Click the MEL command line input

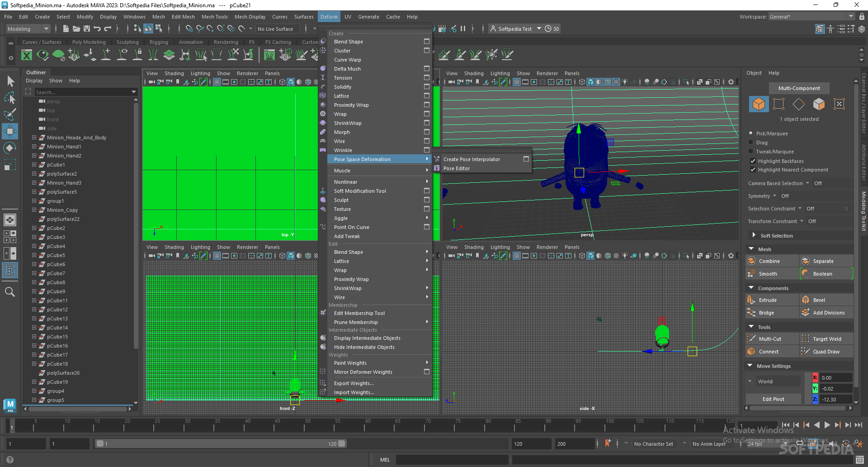(453, 460)
